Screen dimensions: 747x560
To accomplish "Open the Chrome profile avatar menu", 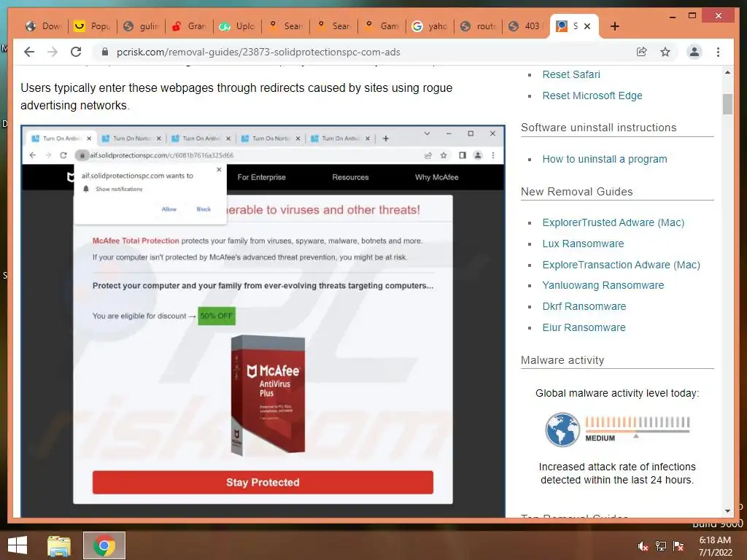I will click(x=694, y=52).
